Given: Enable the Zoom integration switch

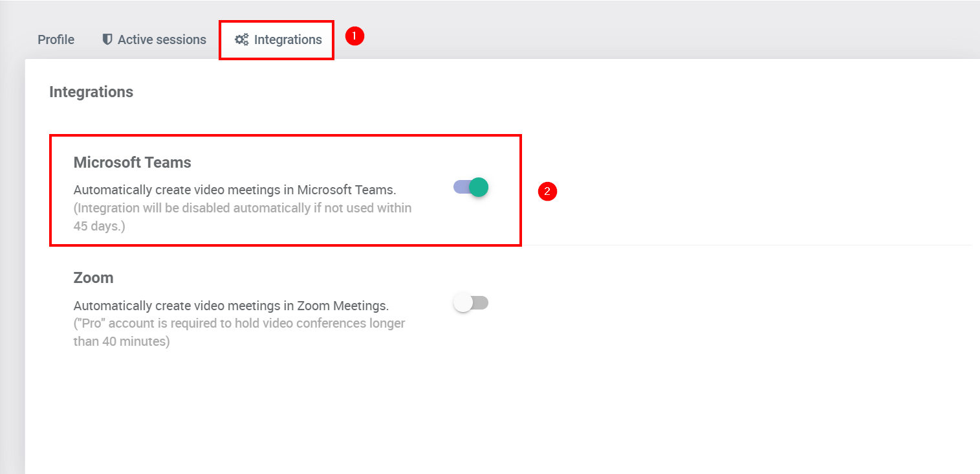Looking at the screenshot, I should [x=471, y=302].
